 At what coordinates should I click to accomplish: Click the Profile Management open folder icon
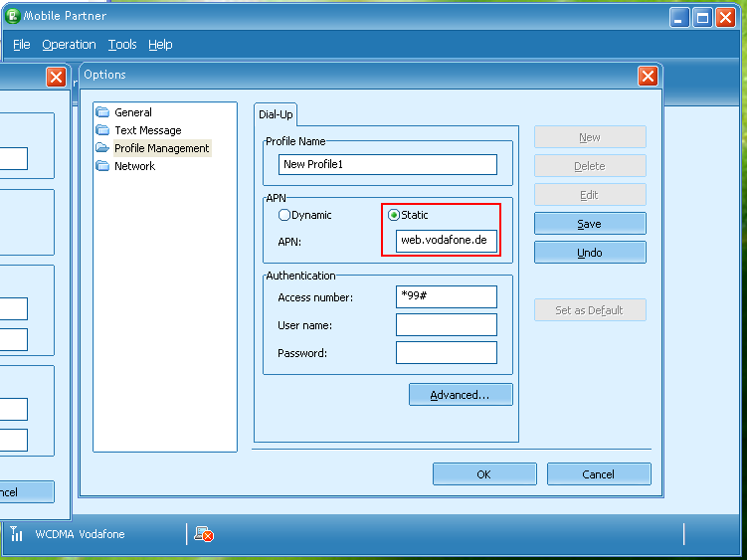pos(102,148)
